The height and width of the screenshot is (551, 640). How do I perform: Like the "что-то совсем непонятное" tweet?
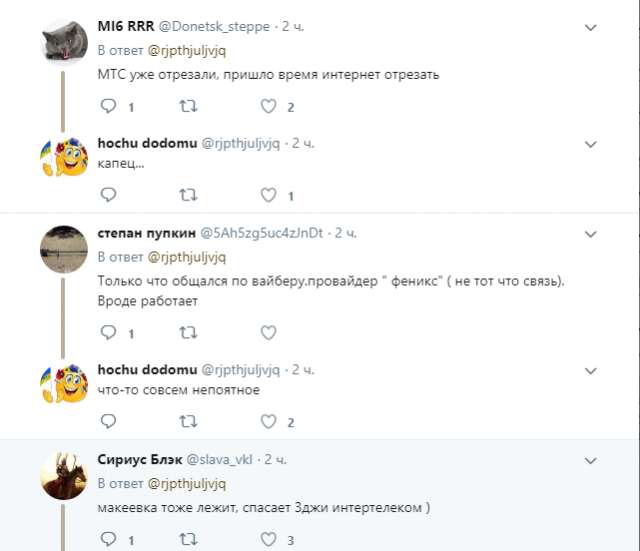[267, 421]
